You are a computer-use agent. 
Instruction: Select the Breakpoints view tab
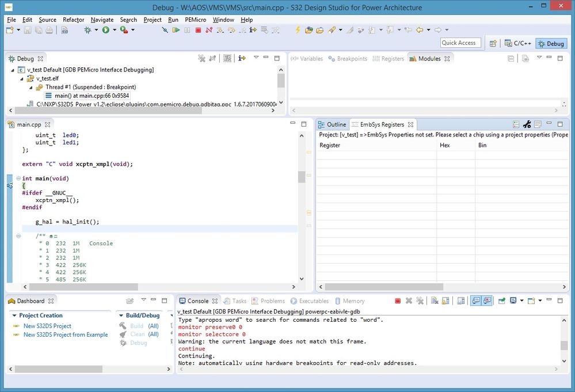[348, 59]
